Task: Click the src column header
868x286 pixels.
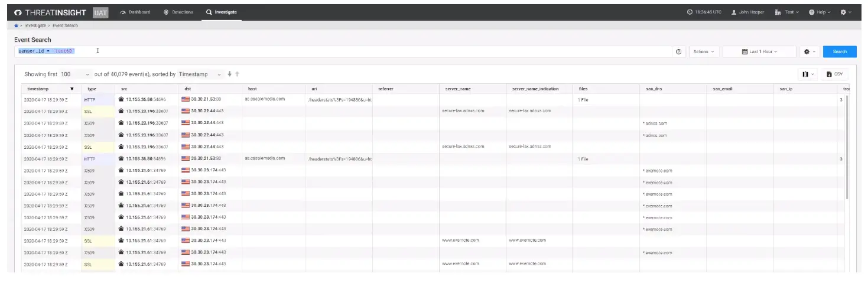Action: point(146,89)
